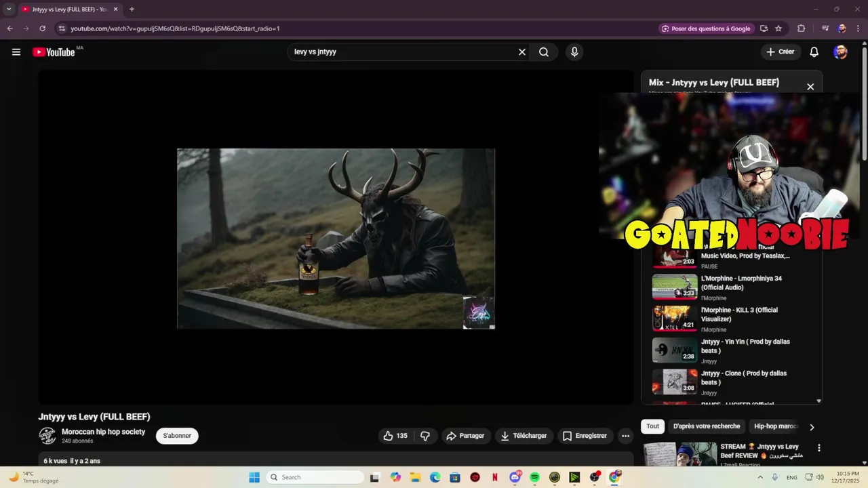Screen dimensions: 868x488
Task: Show more filter chips with arrow
Action: (x=812, y=427)
